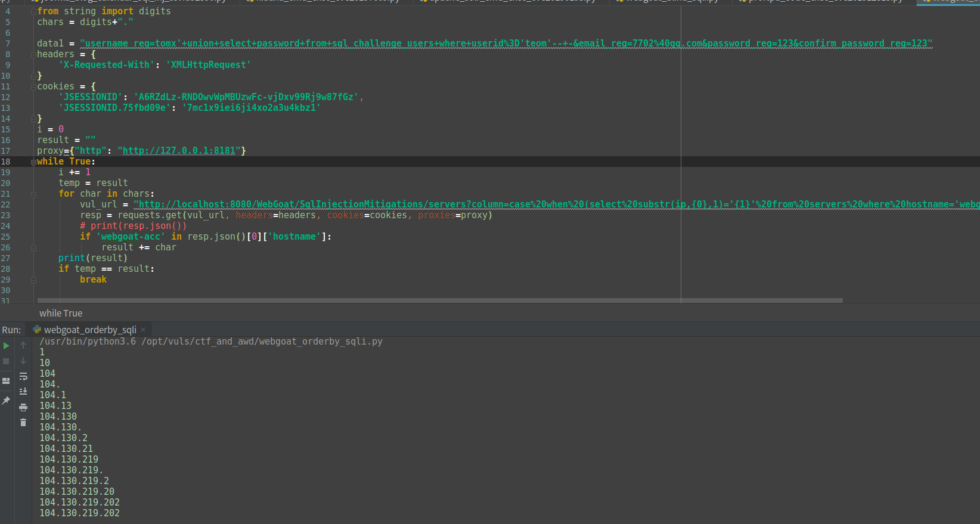
Task: Collapse the headers dictionary fold marker
Action: click(33, 54)
